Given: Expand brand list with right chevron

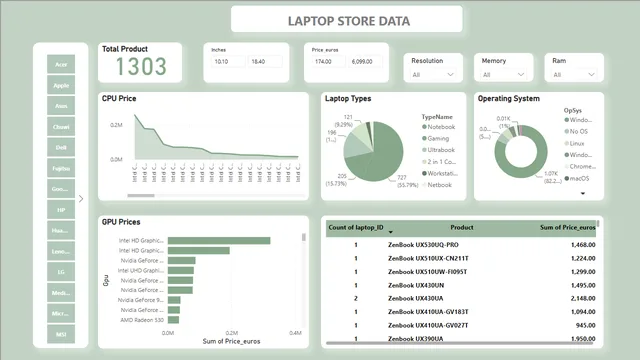Looking at the screenshot, I should pyautogui.click(x=81, y=199).
